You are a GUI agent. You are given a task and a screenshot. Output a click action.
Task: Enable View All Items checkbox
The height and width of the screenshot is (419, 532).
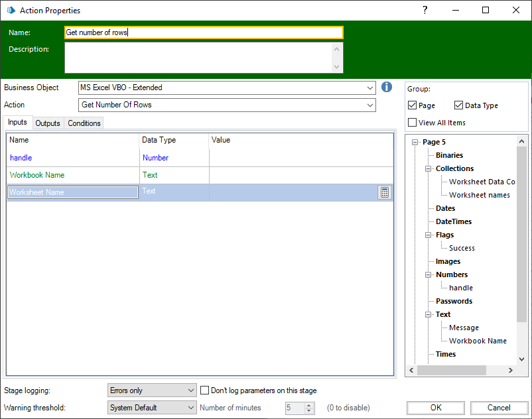413,123
